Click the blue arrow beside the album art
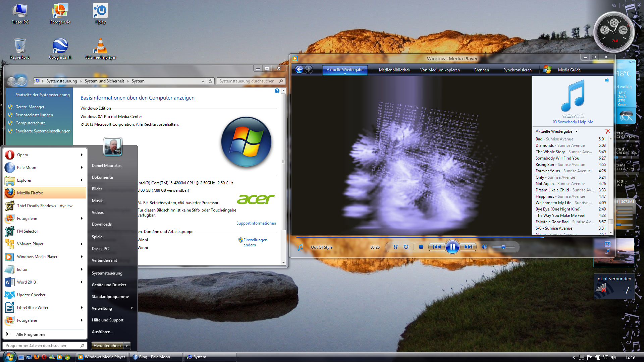Viewport: 644px width, 362px height. click(x=607, y=80)
